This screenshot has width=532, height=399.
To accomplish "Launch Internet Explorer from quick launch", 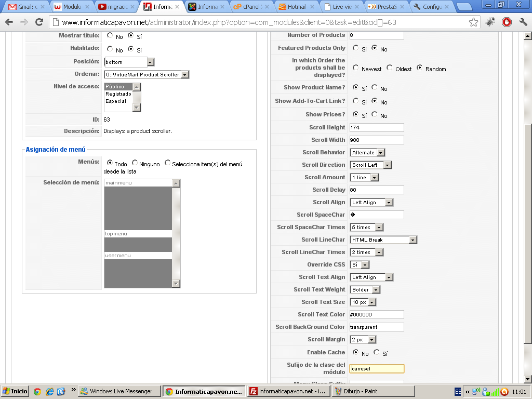I will click(49, 391).
